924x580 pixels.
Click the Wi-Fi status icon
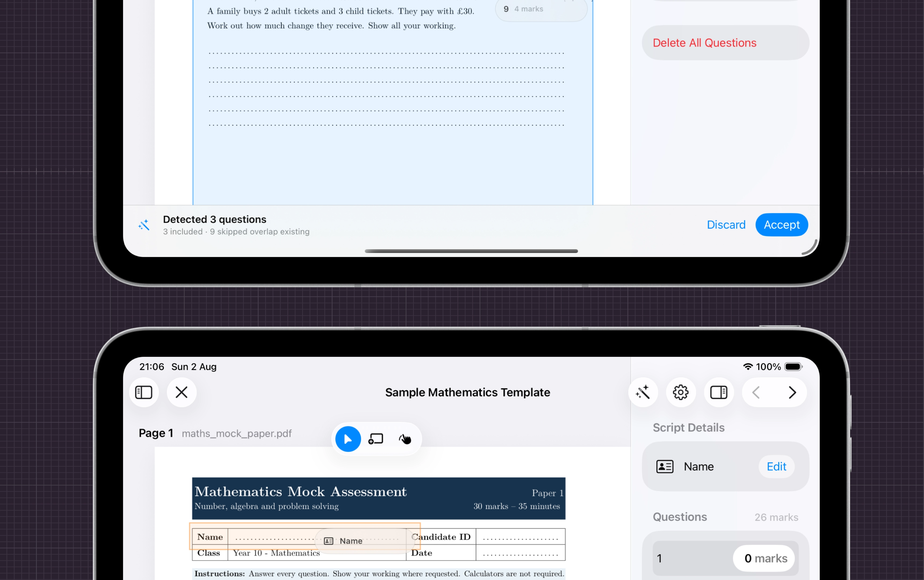[x=748, y=367]
